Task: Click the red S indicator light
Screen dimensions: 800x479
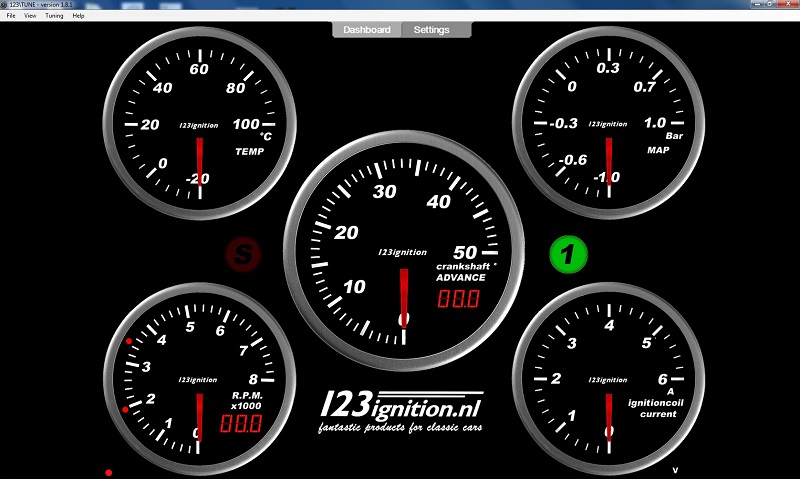Action: click(x=241, y=255)
